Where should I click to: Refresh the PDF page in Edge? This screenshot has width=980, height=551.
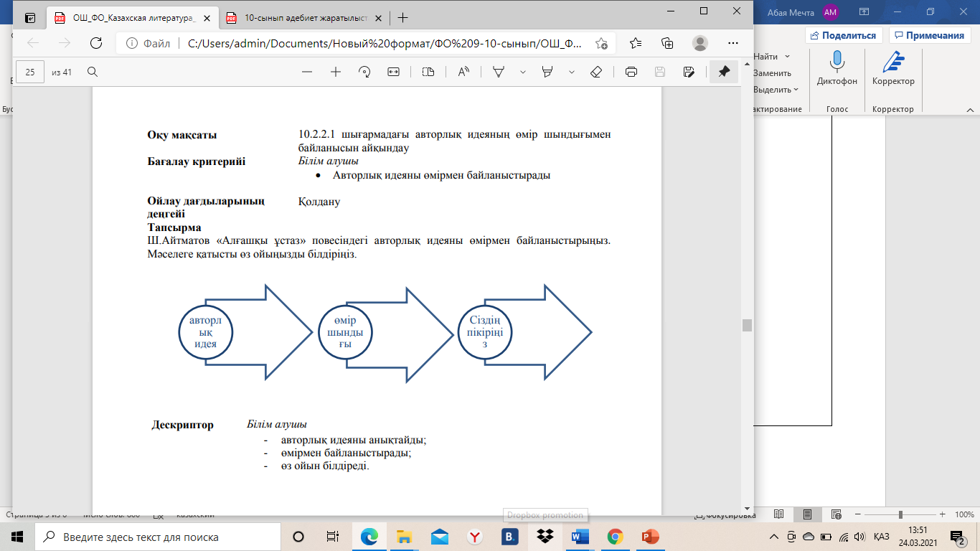point(95,43)
